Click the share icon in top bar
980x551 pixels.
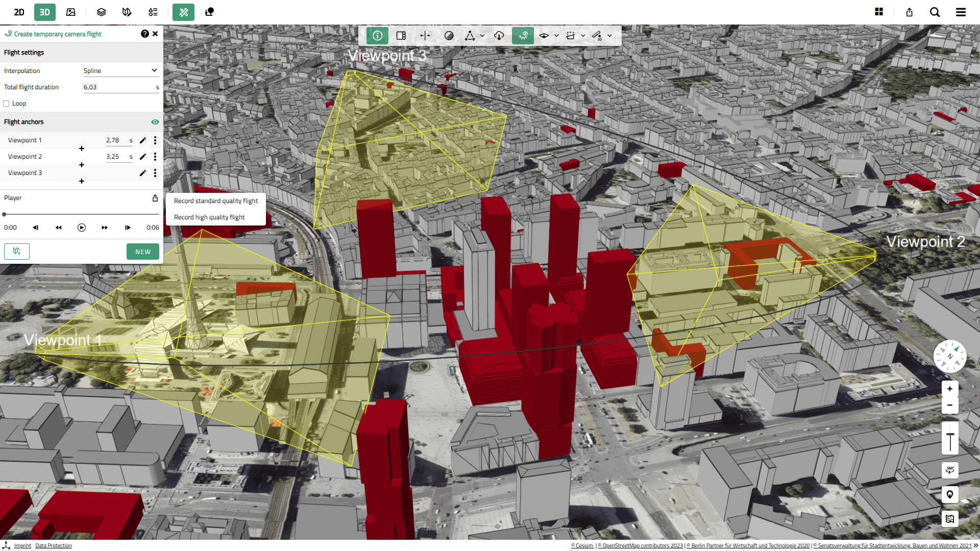[x=909, y=12]
